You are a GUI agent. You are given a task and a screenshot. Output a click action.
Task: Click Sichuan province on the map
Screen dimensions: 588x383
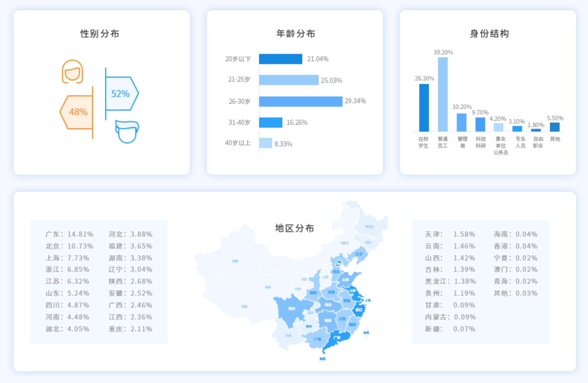coord(292,309)
